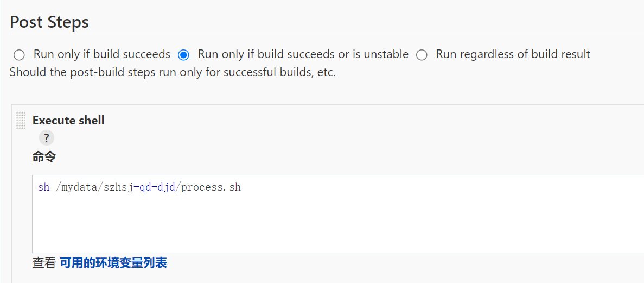Open the Execute shell help question mark
The image size is (644, 283).
[x=47, y=138]
